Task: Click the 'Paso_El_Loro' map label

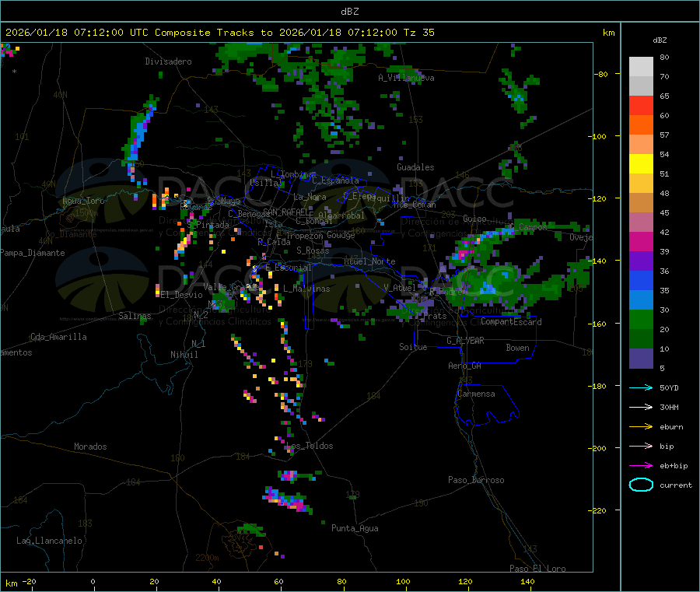Action: (x=538, y=569)
